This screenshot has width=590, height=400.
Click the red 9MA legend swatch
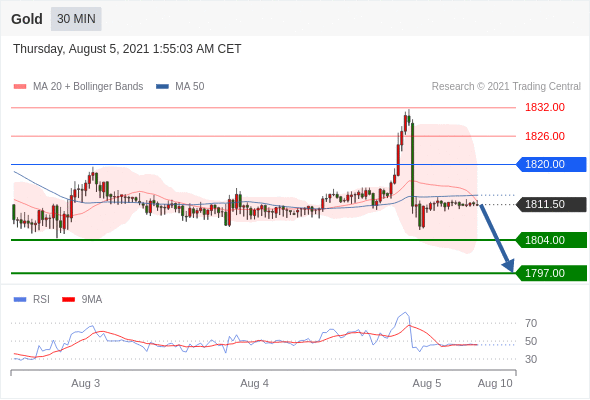click(x=68, y=300)
